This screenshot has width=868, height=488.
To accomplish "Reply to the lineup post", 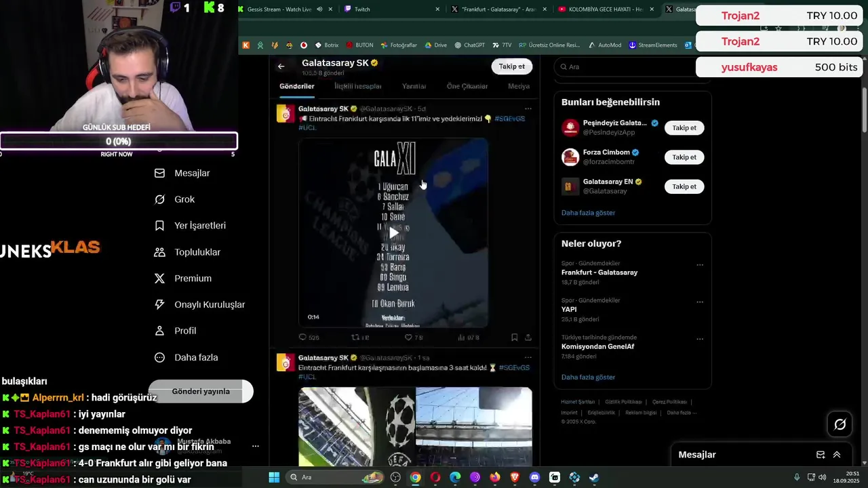I will pos(309,337).
